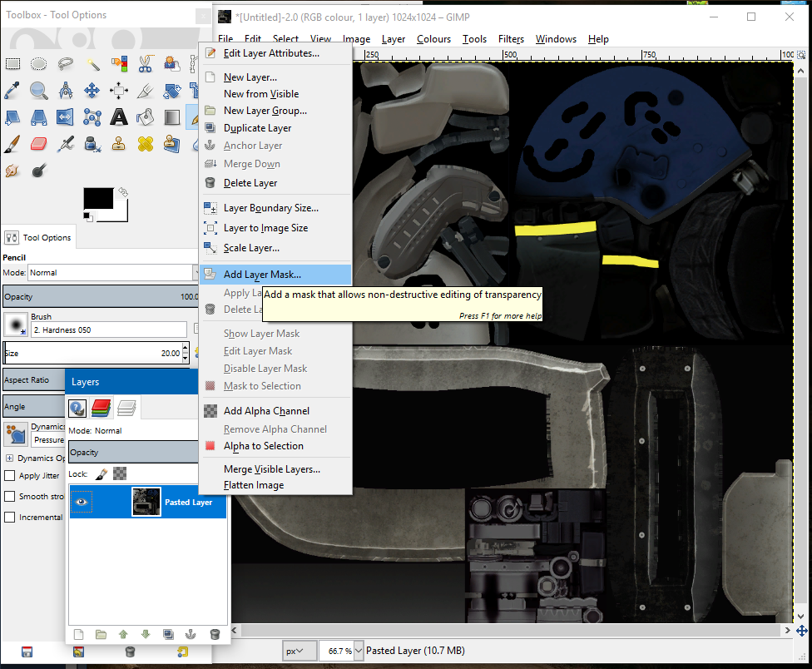
Task: Click Flatten Image menu entry
Action: 275,485
